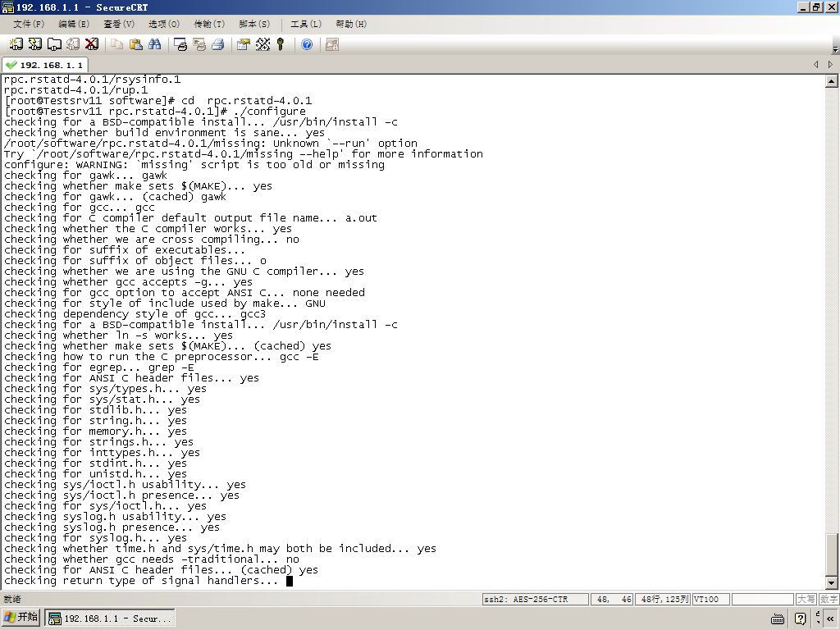This screenshot has width=840, height=630.
Task: Open the 脚本(S) menu
Action: click(254, 24)
